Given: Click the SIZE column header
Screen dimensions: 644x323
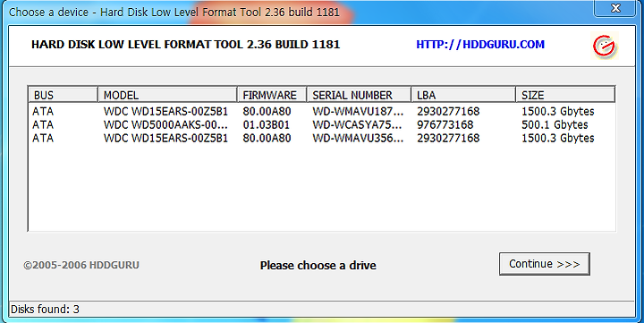Looking at the screenshot, I should pyautogui.click(x=565, y=95).
